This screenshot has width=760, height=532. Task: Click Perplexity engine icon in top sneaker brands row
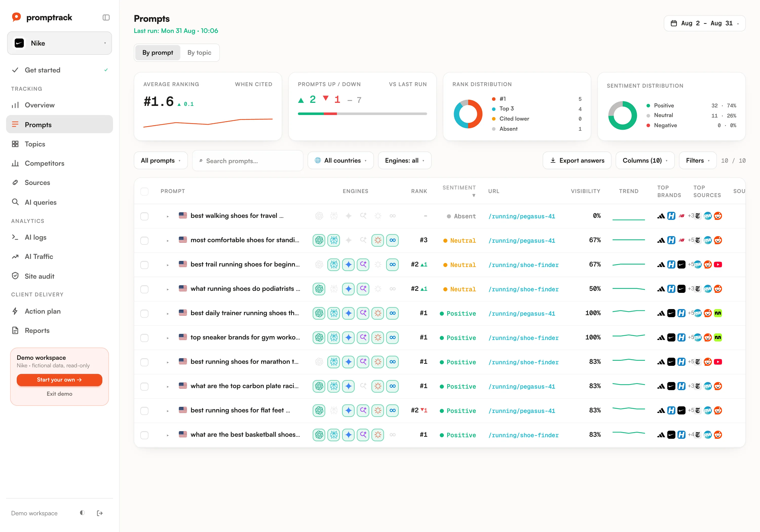[x=334, y=338]
